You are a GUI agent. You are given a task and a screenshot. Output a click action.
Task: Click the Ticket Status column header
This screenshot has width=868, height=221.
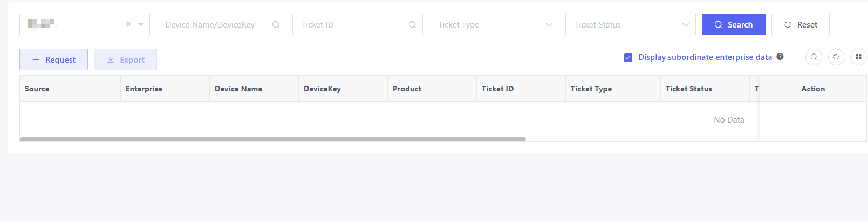click(688, 89)
